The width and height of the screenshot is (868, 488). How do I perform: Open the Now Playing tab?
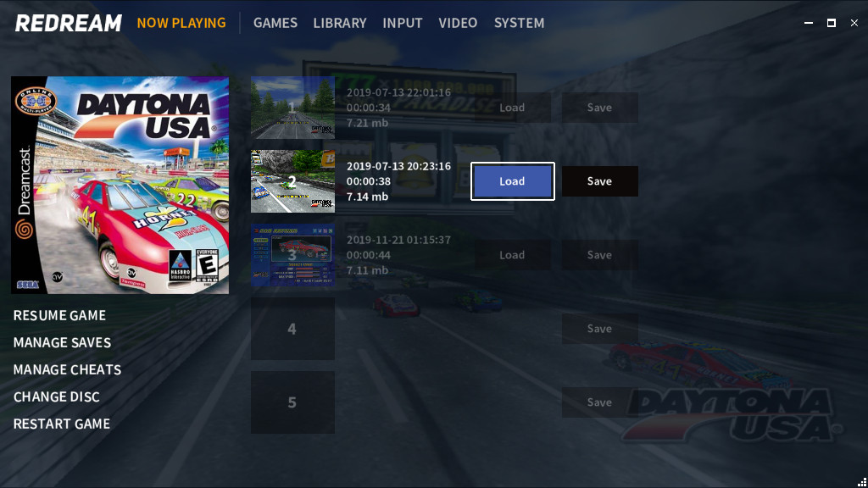[x=181, y=23]
